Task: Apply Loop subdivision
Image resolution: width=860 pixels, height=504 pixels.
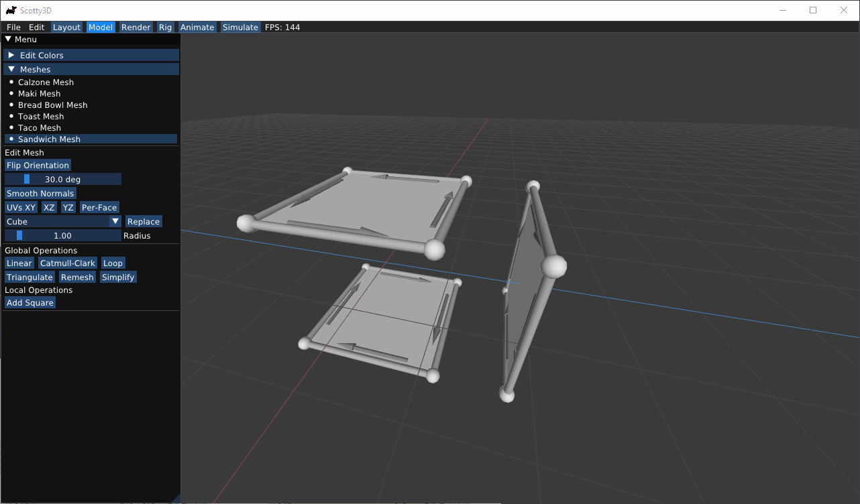Action: click(x=113, y=263)
